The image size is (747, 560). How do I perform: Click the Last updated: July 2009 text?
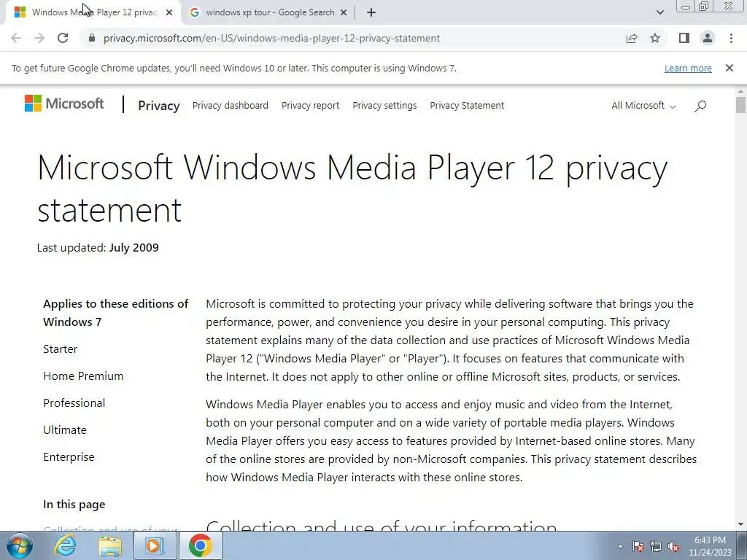pyautogui.click(x=98, y=248)
